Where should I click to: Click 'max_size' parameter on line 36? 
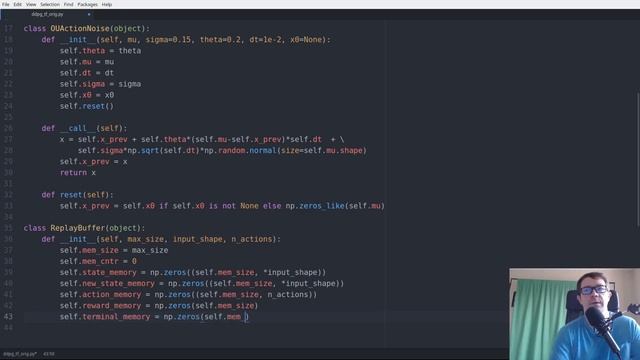[146, 239]
